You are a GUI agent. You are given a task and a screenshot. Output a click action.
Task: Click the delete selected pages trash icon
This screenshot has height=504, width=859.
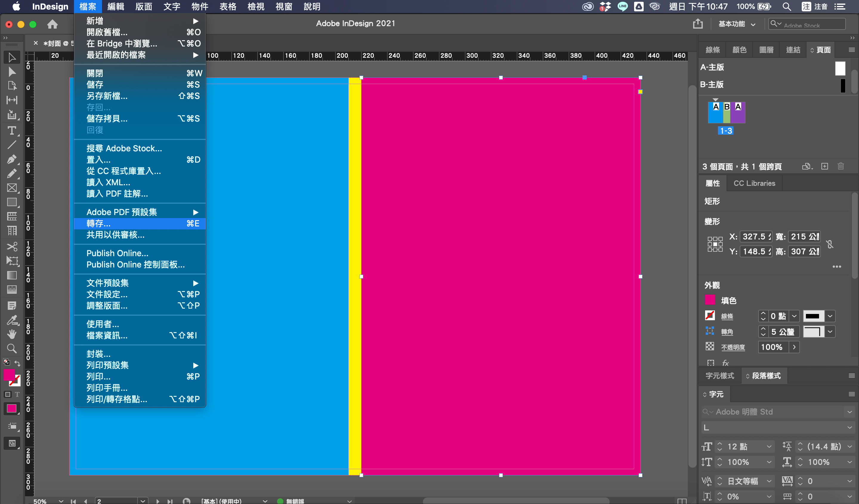click(841, 166)
